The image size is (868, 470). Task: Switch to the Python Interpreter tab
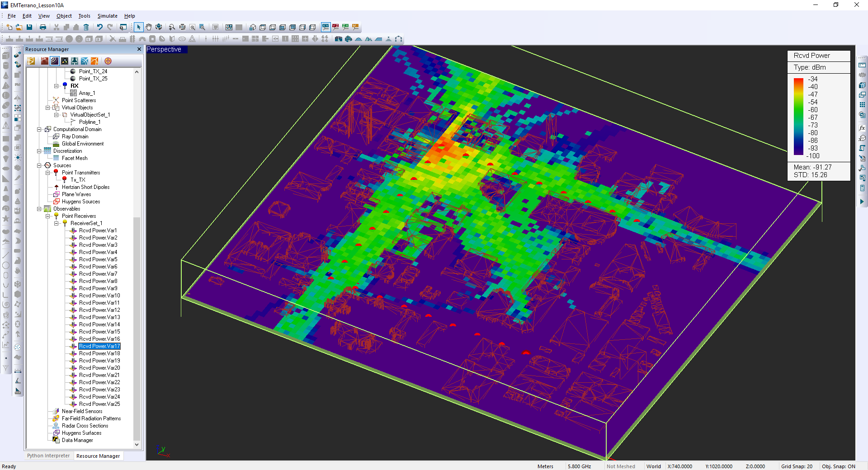(x=48, y=456)
